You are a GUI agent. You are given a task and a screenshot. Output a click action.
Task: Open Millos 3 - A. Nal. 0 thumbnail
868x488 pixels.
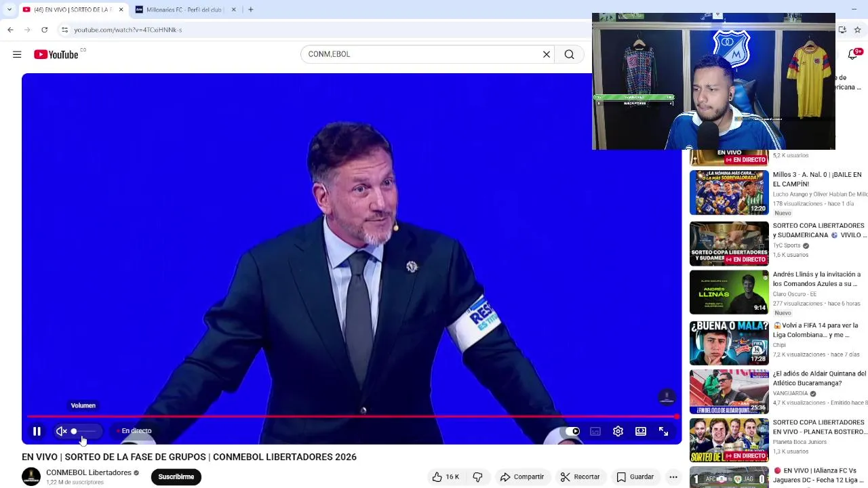729,192
